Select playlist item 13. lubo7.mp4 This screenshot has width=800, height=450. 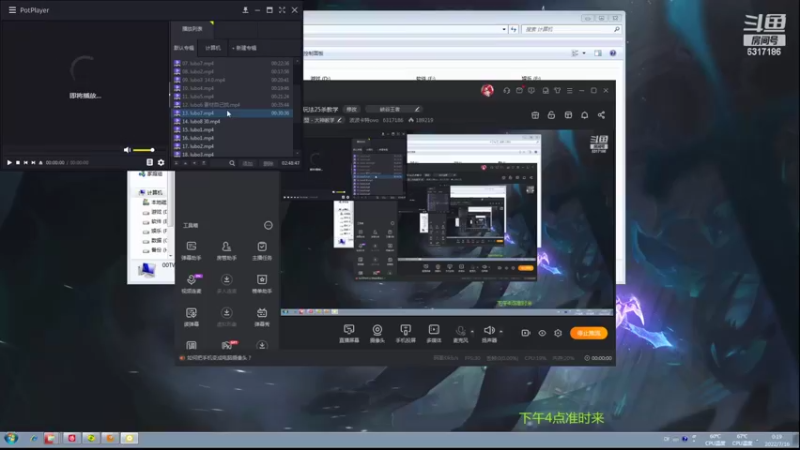[x=232, y=113]
